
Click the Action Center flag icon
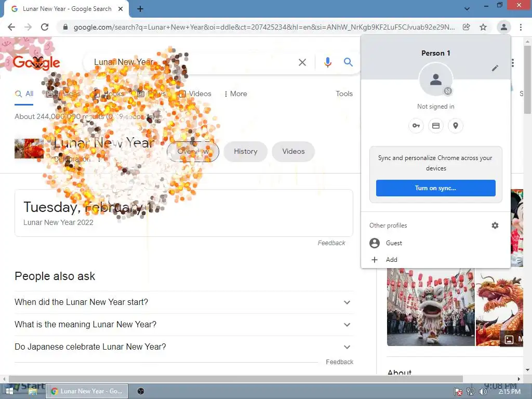[x=458, y=392]
